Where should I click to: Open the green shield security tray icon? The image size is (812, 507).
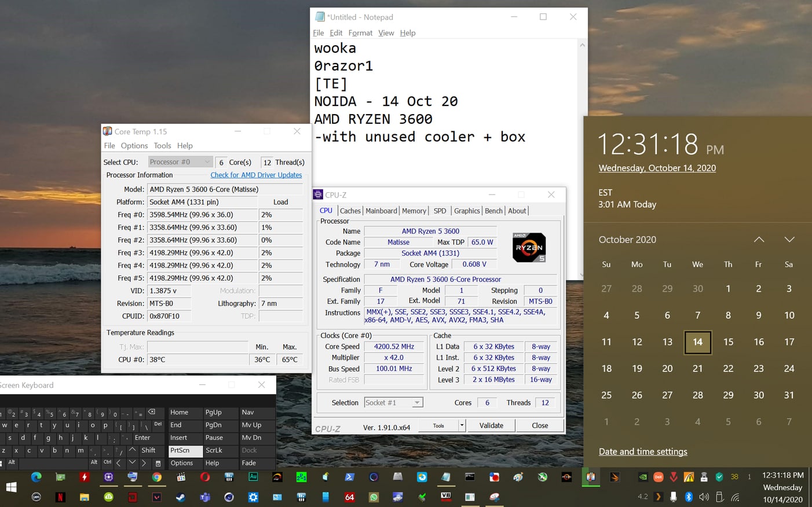click(x=719, y=477)
